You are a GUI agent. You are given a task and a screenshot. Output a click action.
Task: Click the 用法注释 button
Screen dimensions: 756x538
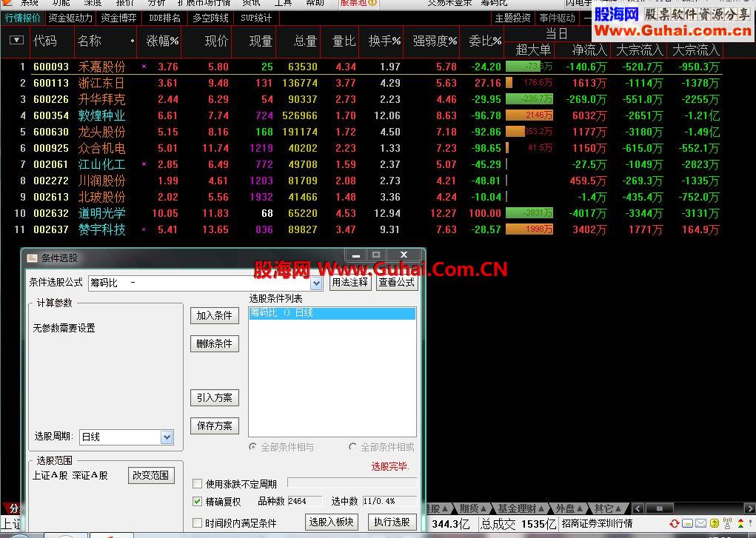click(x=350, y=283)
